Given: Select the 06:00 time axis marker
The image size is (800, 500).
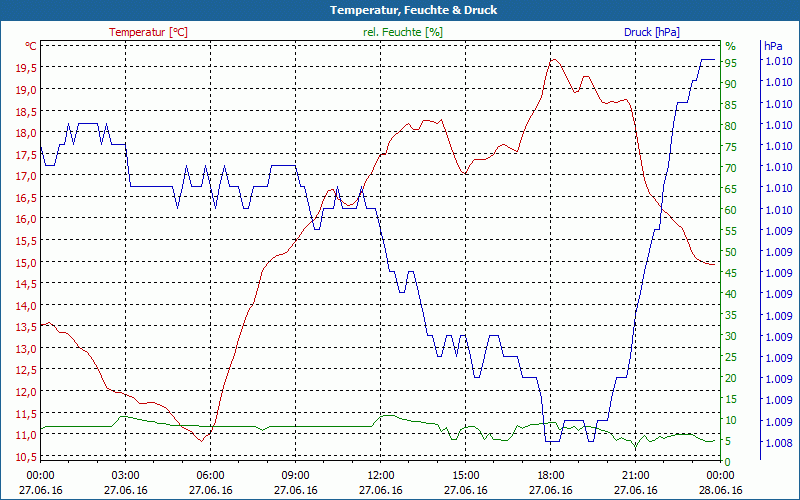Looking at the screenshot, I should click(210, 475).
